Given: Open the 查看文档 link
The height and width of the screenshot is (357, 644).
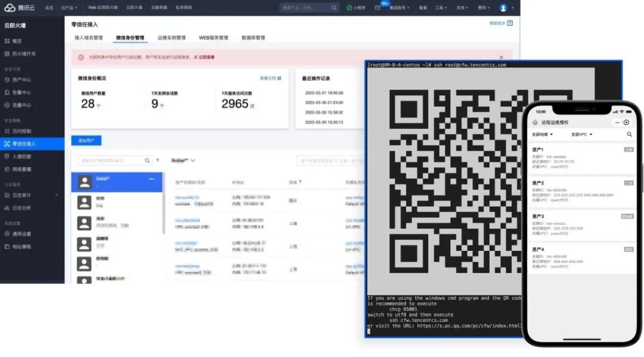Looking at the screenshot, I should click(x=270, y=78).
